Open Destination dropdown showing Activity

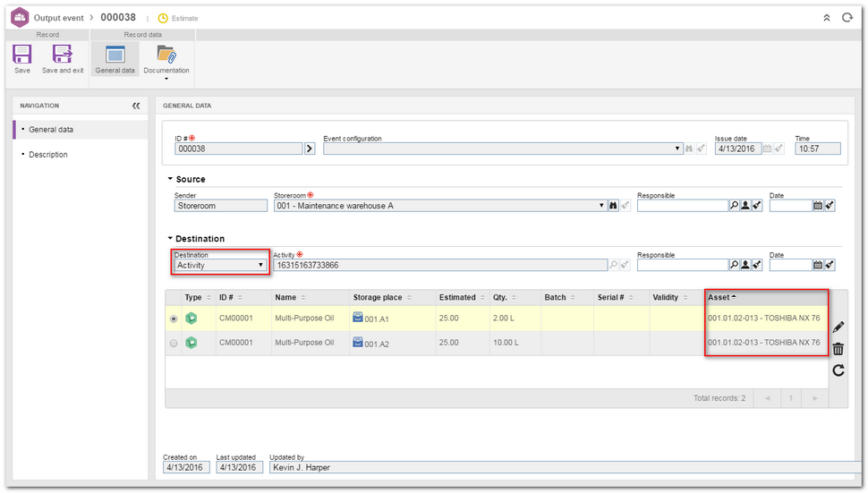(x=220, y=265)
